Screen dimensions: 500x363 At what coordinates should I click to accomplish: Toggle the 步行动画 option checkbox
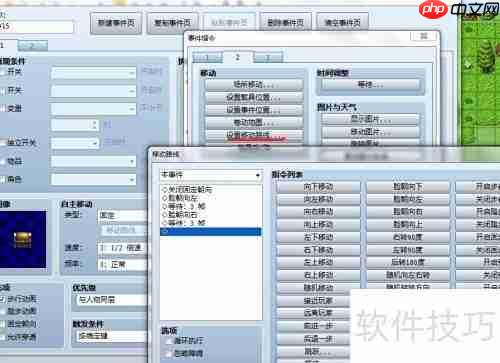tap(3, 299)
